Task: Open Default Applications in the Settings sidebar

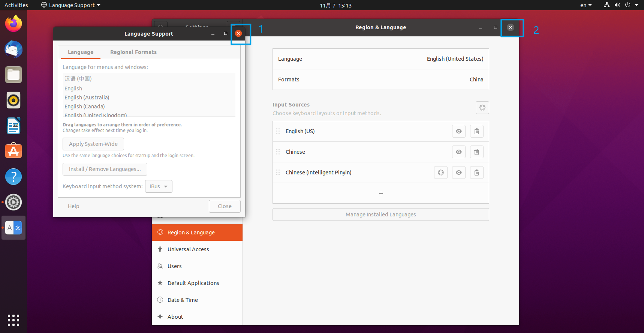Action: [x=197, y=283]
